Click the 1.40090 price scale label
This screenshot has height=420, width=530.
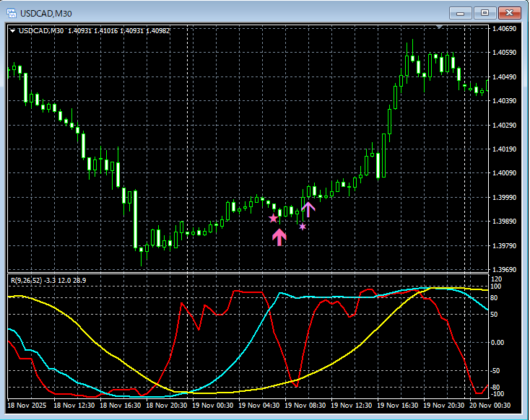point(504,173)
